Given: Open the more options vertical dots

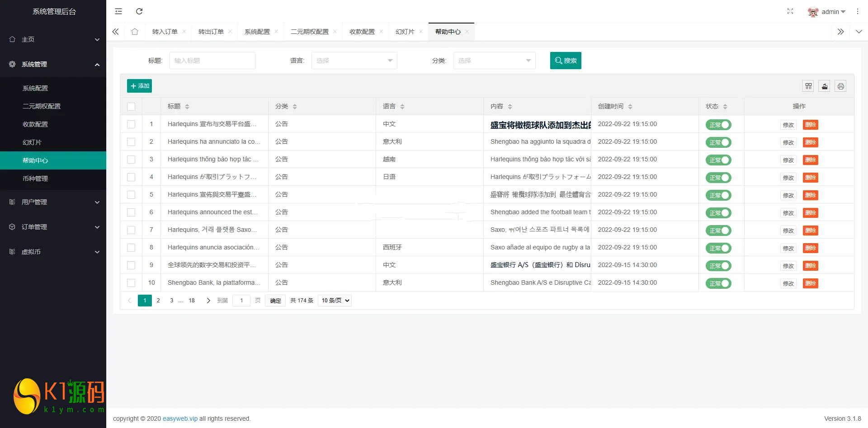Looking at the screenshot, I should 858,11.
